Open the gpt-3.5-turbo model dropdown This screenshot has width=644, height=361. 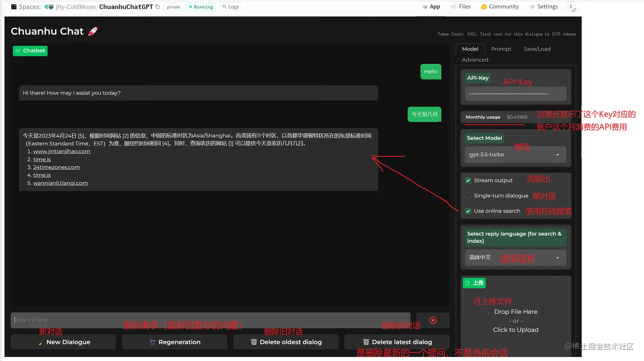[515, 155]
